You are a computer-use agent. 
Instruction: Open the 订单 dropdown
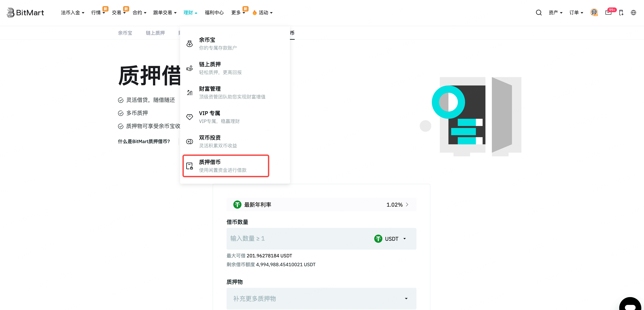coord(576,13)
